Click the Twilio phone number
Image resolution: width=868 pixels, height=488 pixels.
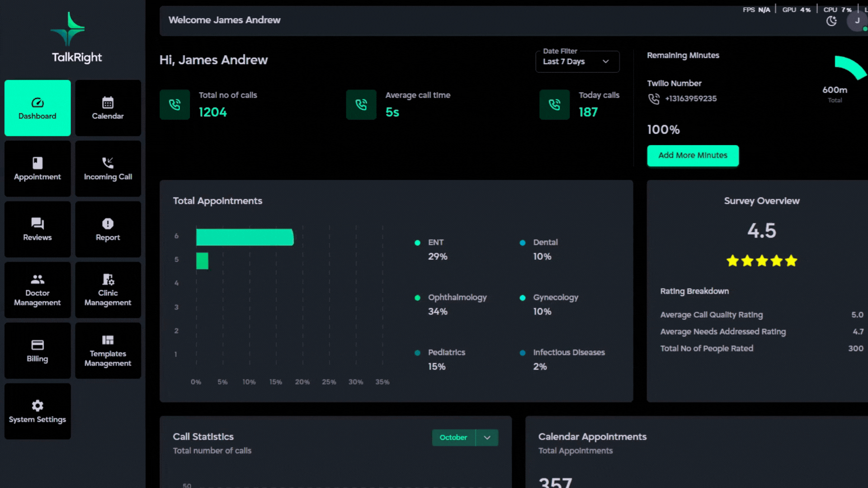click(x=690, y=99)
